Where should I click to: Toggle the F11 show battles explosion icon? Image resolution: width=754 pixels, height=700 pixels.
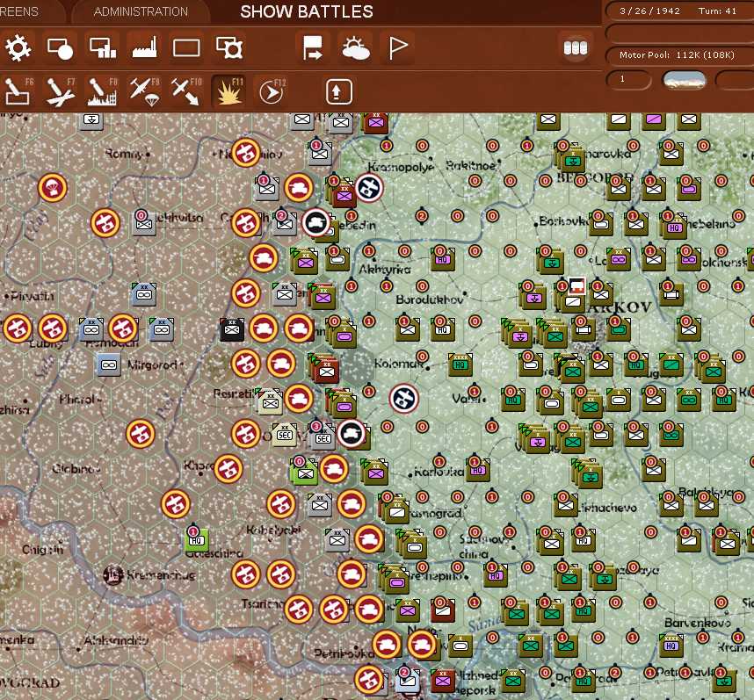pyautogui.click(x=228, y=90)
